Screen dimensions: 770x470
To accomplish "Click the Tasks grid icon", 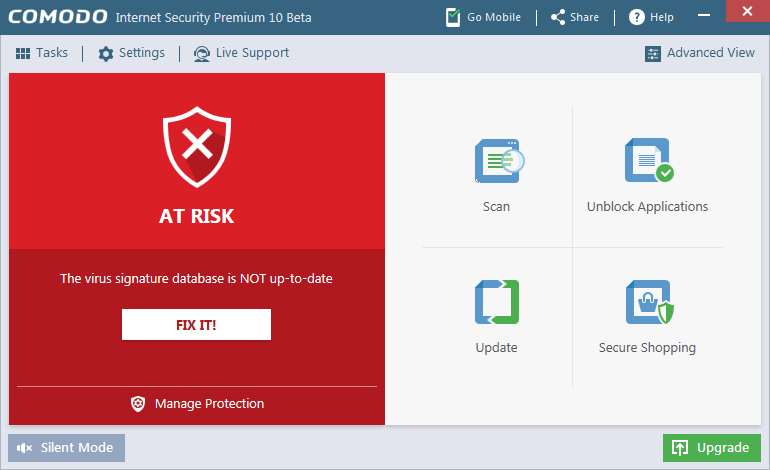I will 23,53.
